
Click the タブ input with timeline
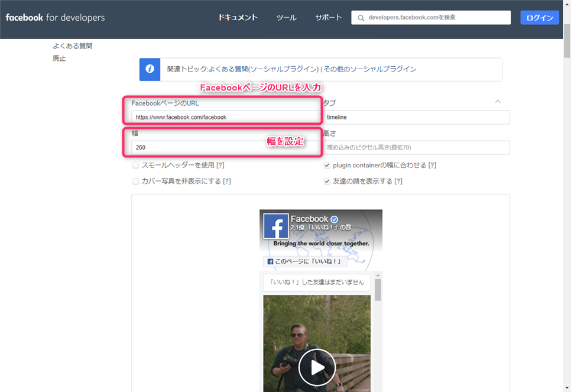click(416, 117)
